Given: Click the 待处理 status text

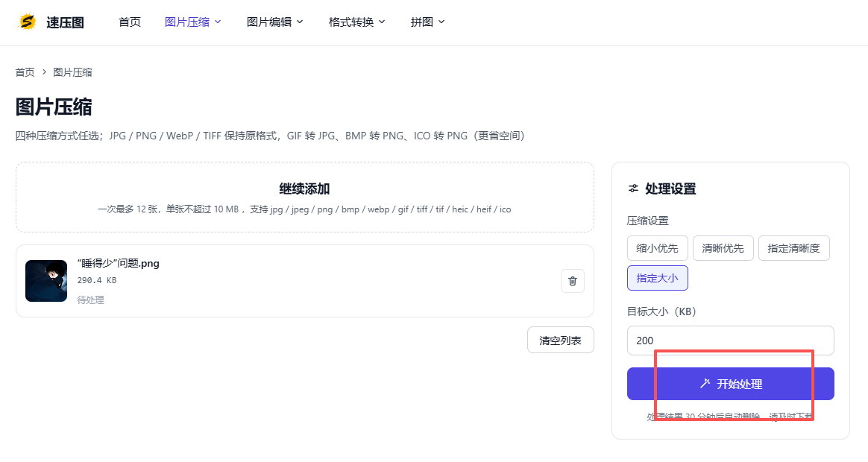Looking at the screenshot, I should click(x=90, y=300).
